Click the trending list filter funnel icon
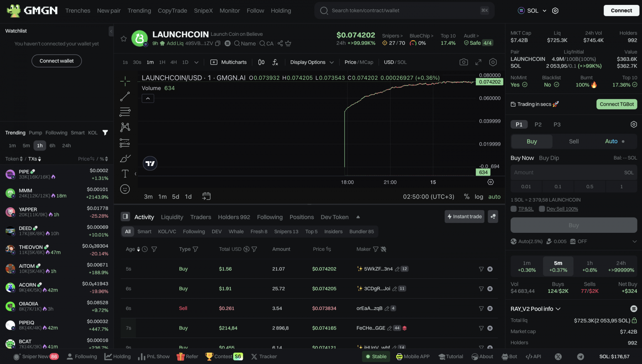642x364 pixels. [105, 133]
